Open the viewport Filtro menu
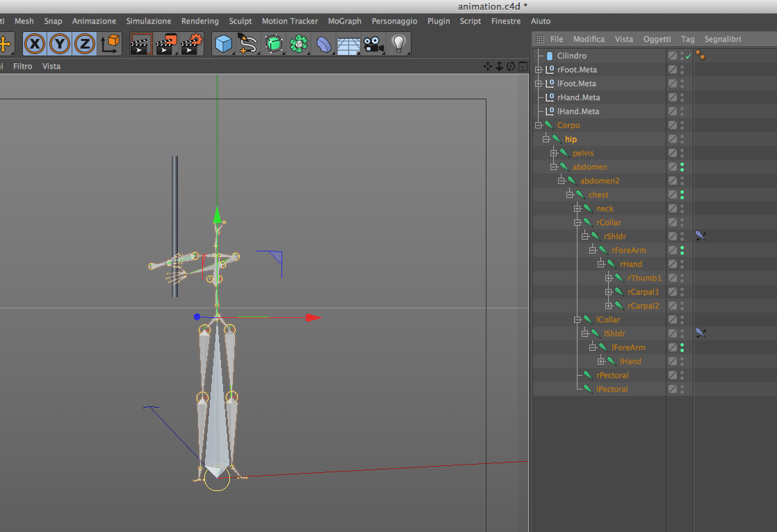The image size is (777, 532). [x=23, y=67]
